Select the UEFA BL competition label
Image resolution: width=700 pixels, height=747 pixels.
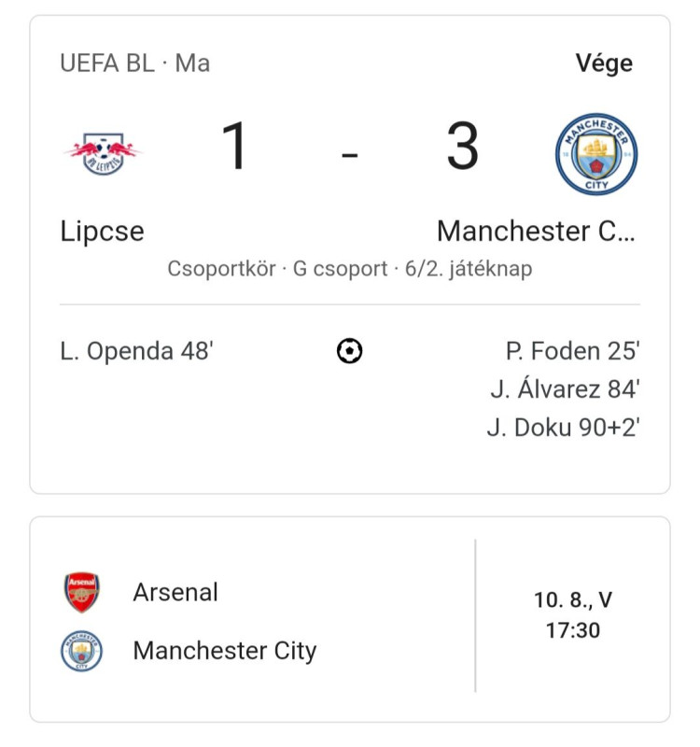coord(107,63)
